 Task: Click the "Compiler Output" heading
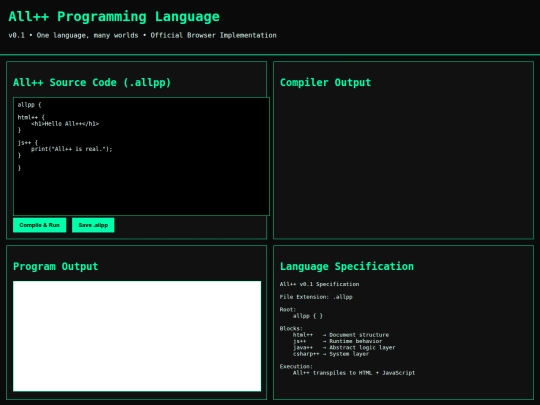click(x=325, y=83)
